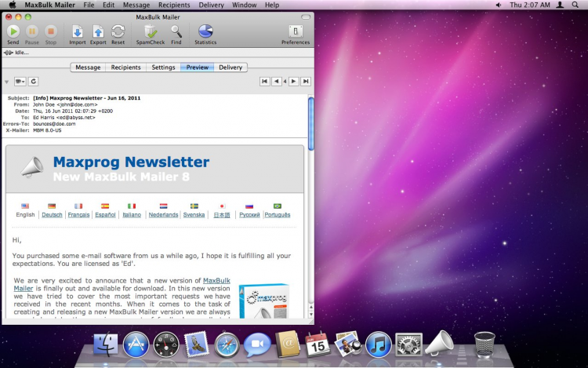Refresh the preview with the reload icon
This screenshot has width=588, height=368.
click(34, 82)
